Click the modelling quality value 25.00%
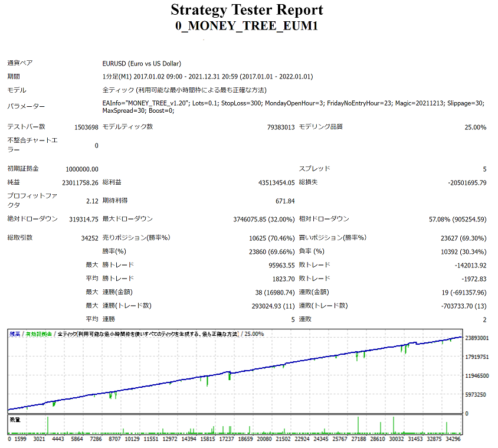This screenshot has width=498, height=448. 475,127
